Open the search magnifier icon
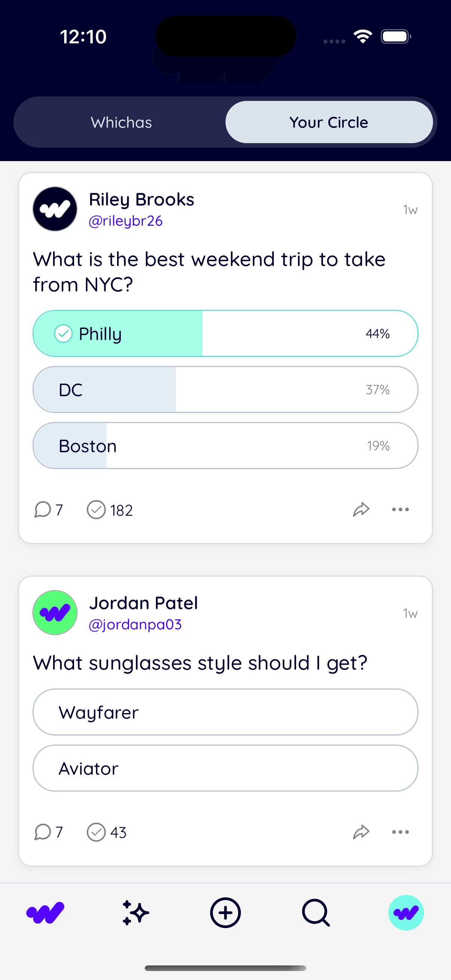This screenshot has height=980, width=451. (316, 912)
